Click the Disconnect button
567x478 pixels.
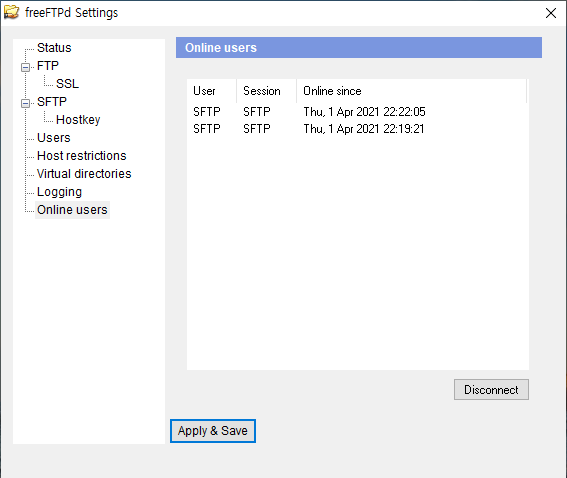(x=491, y=389)
